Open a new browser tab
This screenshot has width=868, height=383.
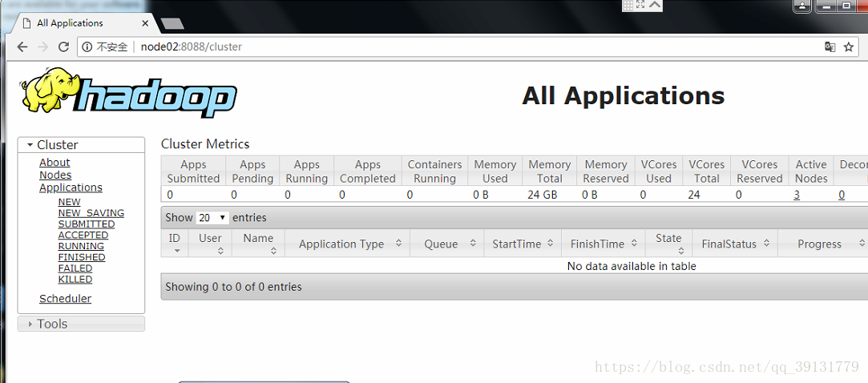point(172,24)
